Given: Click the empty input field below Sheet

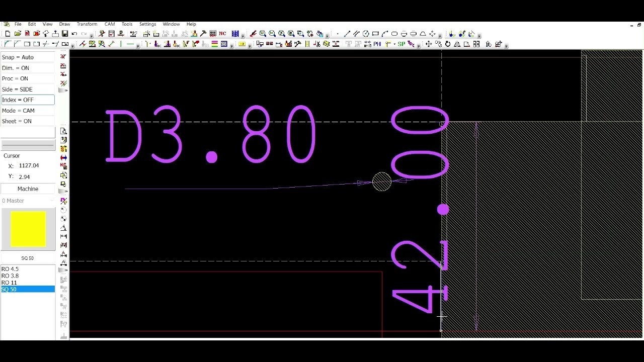Looking at the screenshot, I should [28, 132].
